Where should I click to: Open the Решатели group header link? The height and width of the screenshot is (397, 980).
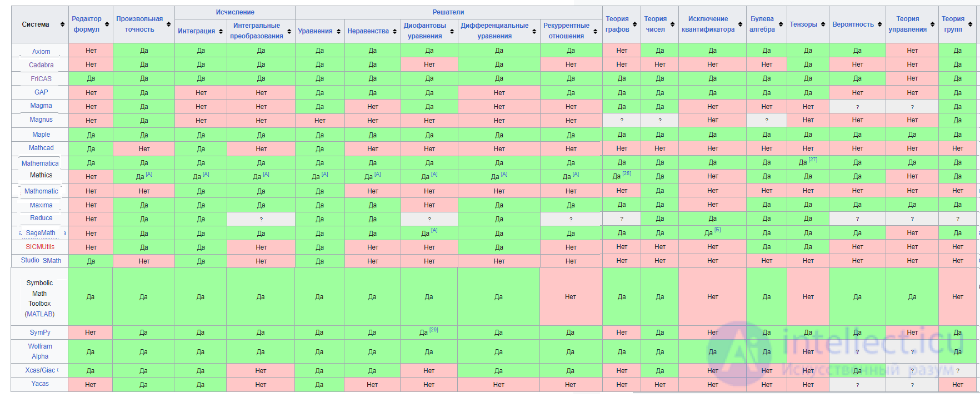[x=448, y=12]
